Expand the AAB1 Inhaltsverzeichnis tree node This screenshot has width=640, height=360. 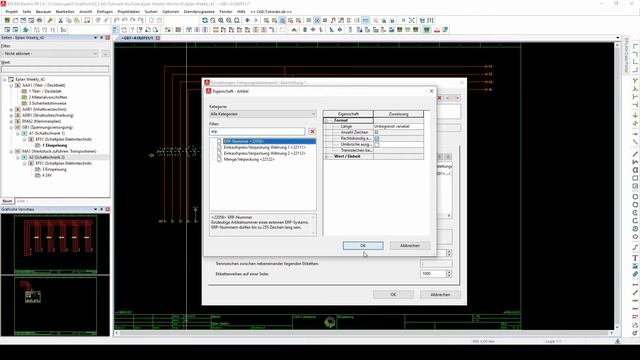11,109
